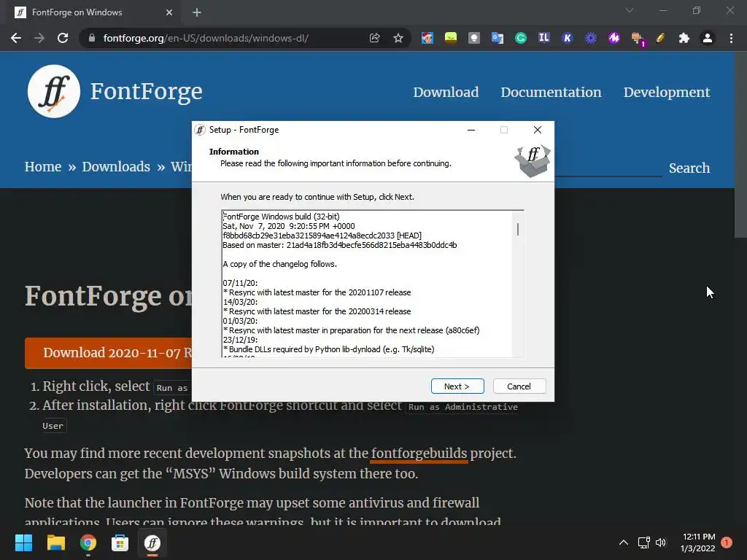The height and width of the screenshot is (560, 747).
Task: Open Microsoft Store from taskbar
Action: coord(120,542)
